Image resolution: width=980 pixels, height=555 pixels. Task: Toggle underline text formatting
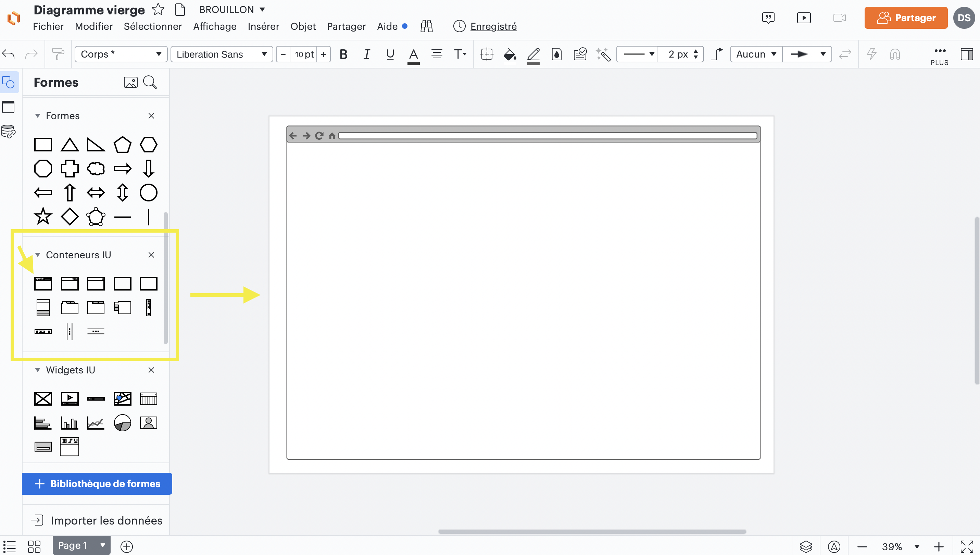390,54
